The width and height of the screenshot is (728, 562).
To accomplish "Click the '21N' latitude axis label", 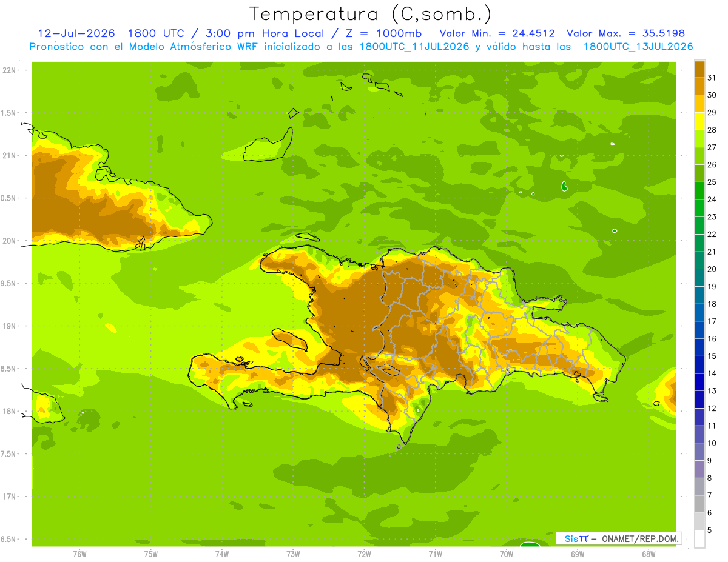I will click(x=9, y=156).
